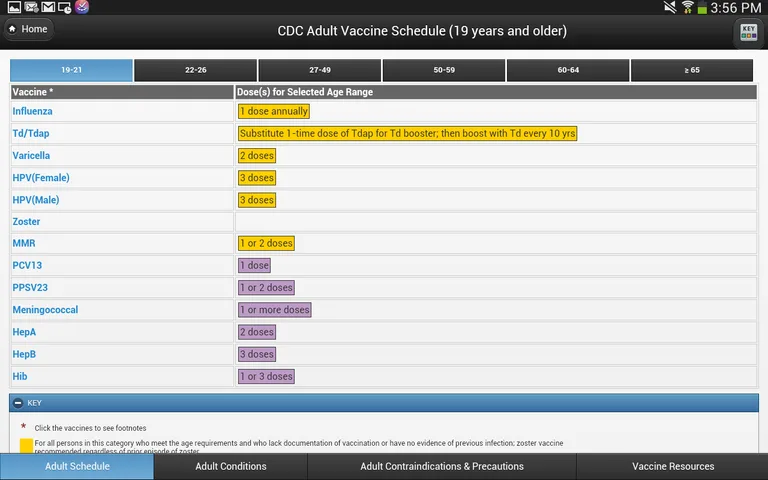768x480 pixels.
Task: Open HepA vaccine footnotes
Action: pos(24,332)
